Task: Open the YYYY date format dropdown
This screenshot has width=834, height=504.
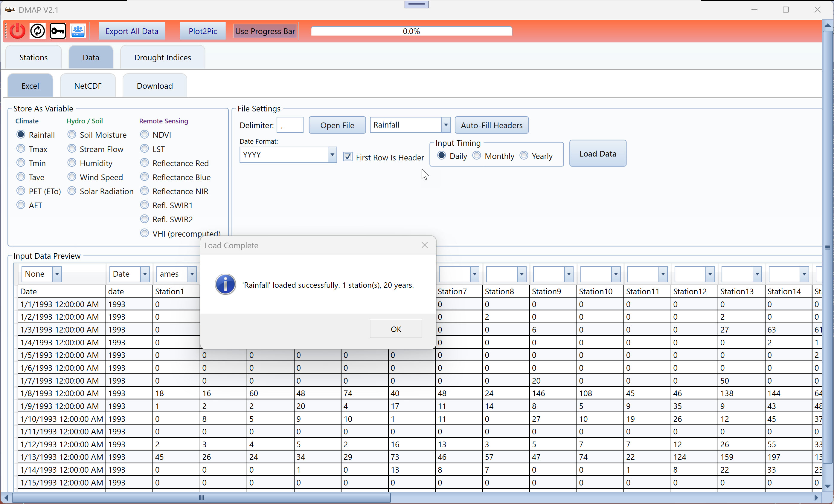Action: [x=332, y=155]
